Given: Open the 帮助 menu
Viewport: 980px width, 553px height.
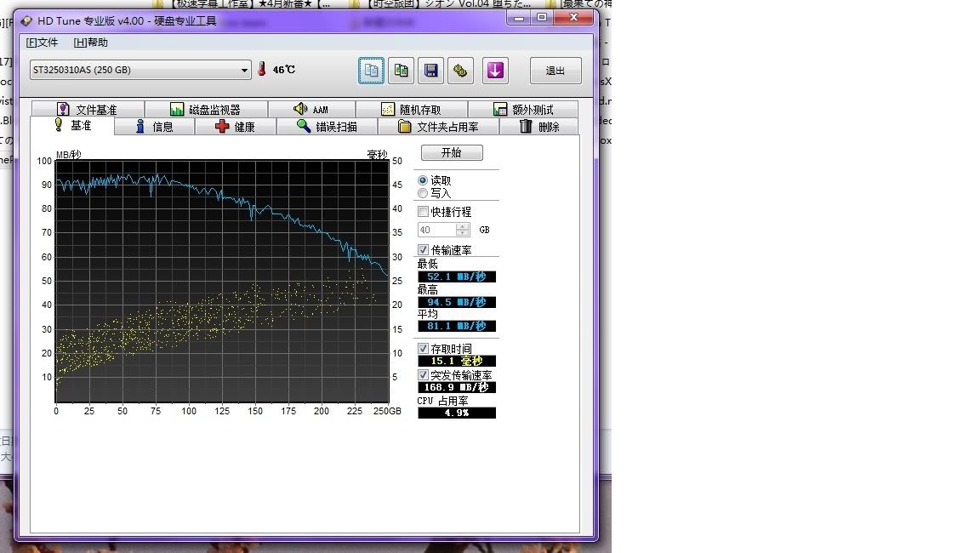Looking at the screenshot, I should pyautogui.click(x=90, y=43).
